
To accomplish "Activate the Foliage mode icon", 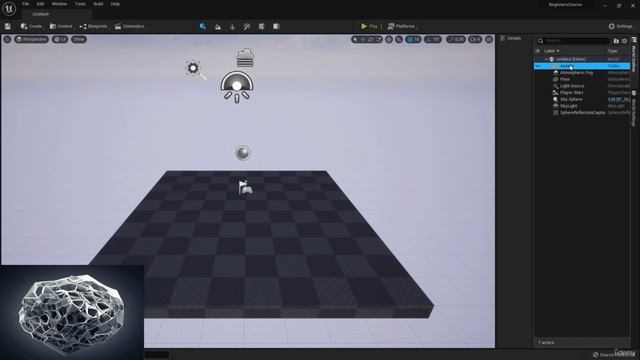I will (x=232, y=27).
